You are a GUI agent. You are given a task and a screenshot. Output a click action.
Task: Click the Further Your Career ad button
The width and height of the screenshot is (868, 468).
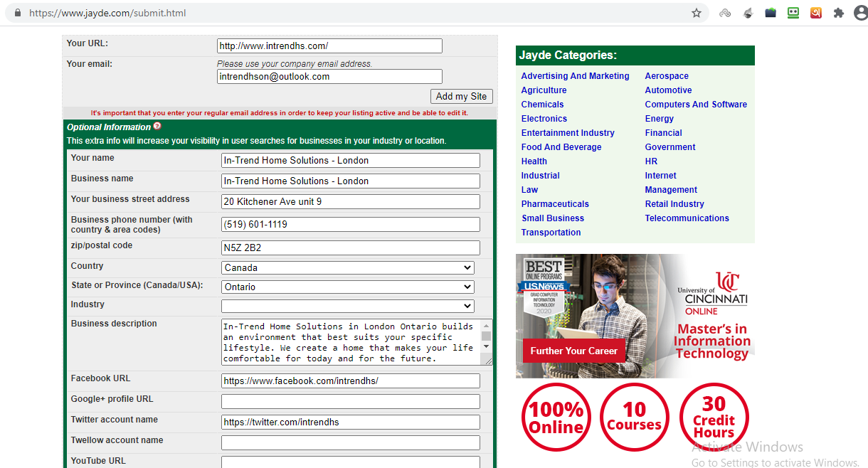[x=573, y=351]
